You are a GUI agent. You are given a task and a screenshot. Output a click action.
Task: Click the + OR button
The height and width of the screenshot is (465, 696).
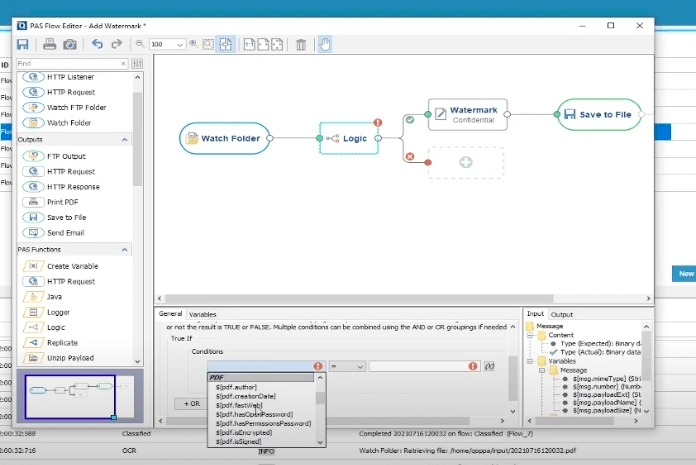pyautogui.click(x=192, y=404)
